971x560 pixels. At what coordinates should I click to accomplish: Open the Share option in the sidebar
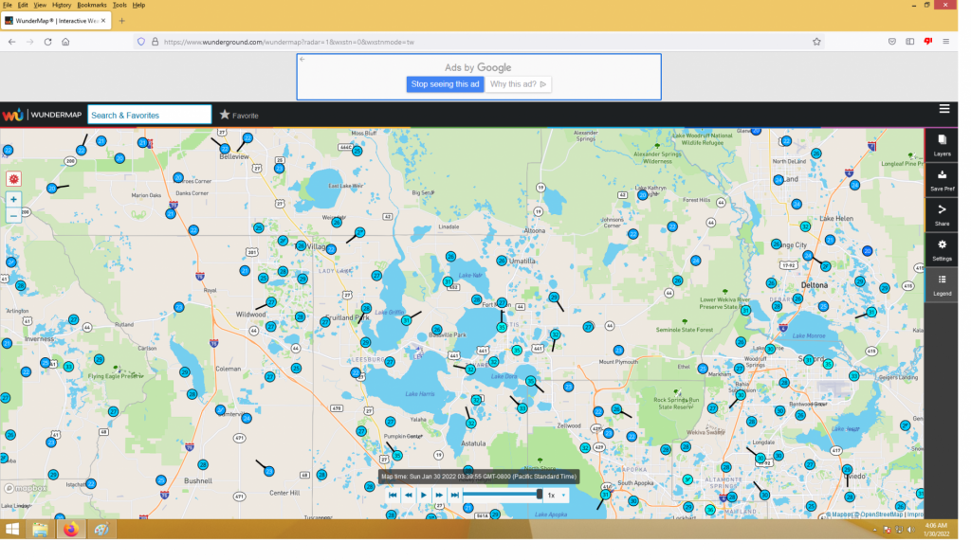click(x=942, y=215)
